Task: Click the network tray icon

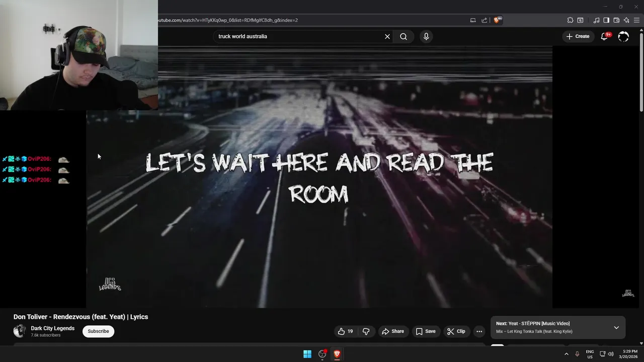Action: coord(602,354)
